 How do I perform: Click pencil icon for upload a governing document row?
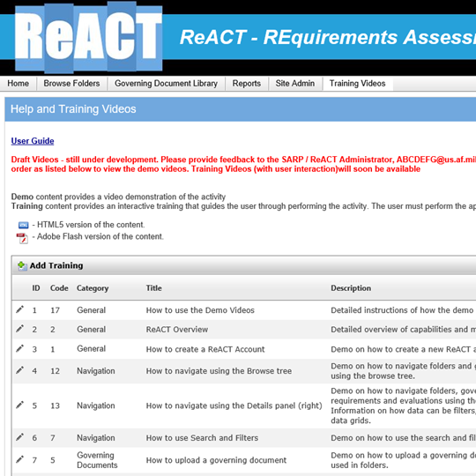pos(19,459)
